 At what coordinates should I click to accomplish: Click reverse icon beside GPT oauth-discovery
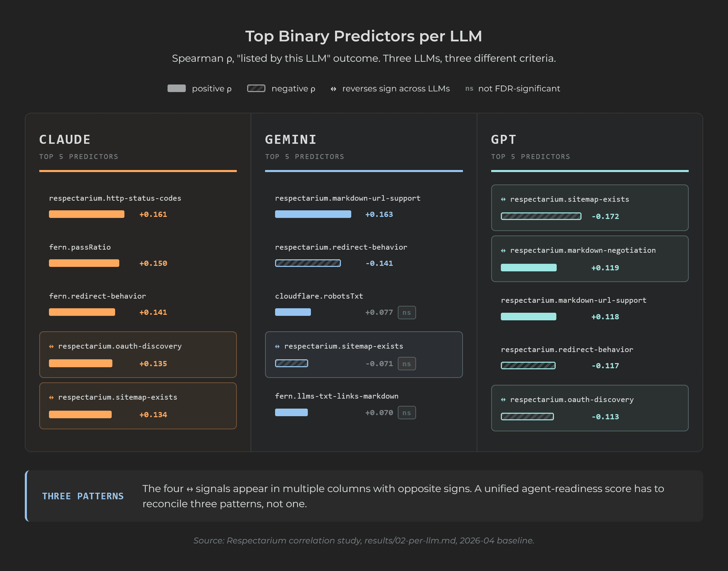(x=503, y=400)
